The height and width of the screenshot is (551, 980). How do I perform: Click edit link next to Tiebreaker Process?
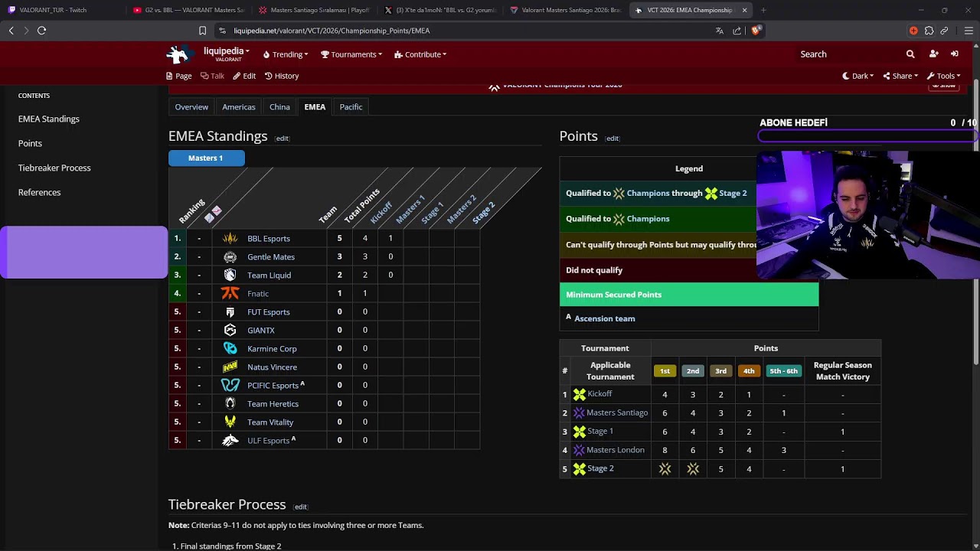(x=301, y=507)
